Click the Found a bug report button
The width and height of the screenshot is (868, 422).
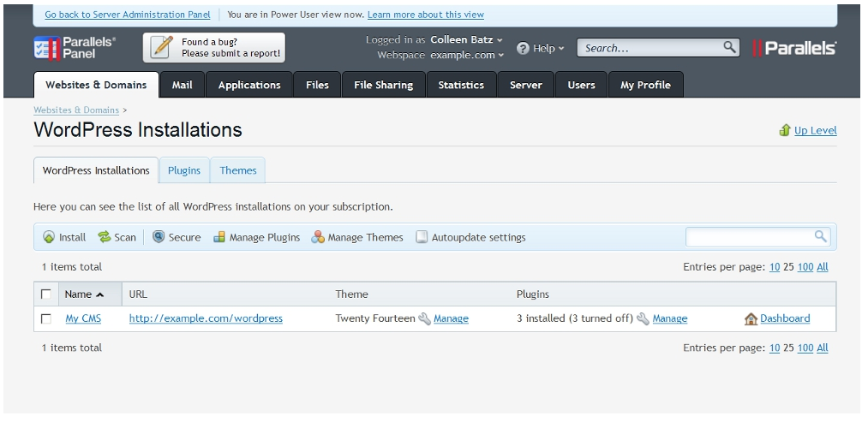click(x=214, y=48)
